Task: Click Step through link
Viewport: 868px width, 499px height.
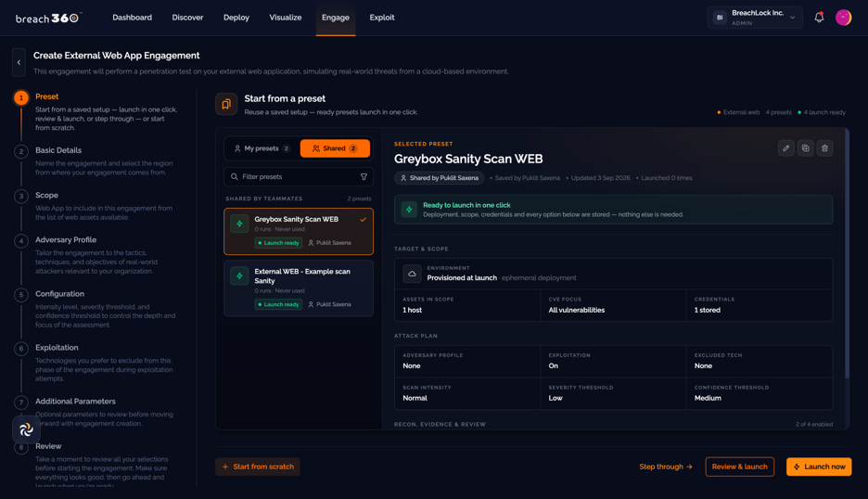Action: pyautogui.click(x=666, y=467)
